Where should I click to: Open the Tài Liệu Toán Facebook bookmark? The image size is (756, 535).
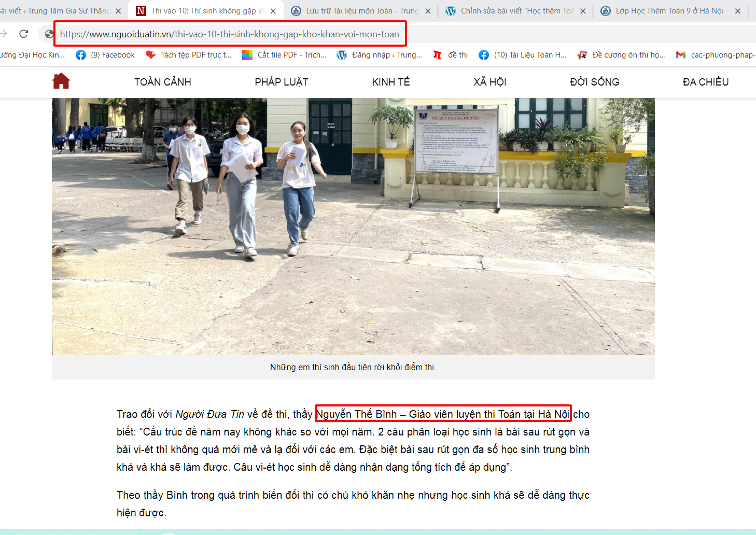pos(523,55)
